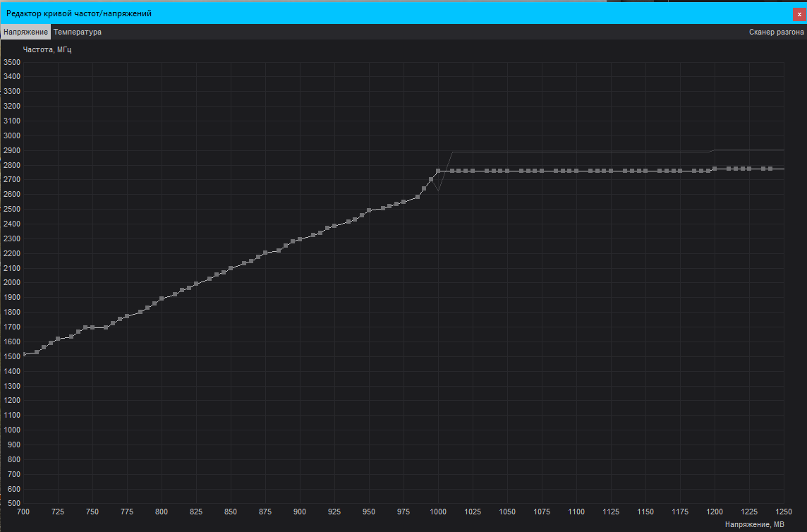The width and height of the screenshot is (807, 532).
Task: Select the curve point at 950 mV
Action: pyautogui.click(x=369, y=211)
